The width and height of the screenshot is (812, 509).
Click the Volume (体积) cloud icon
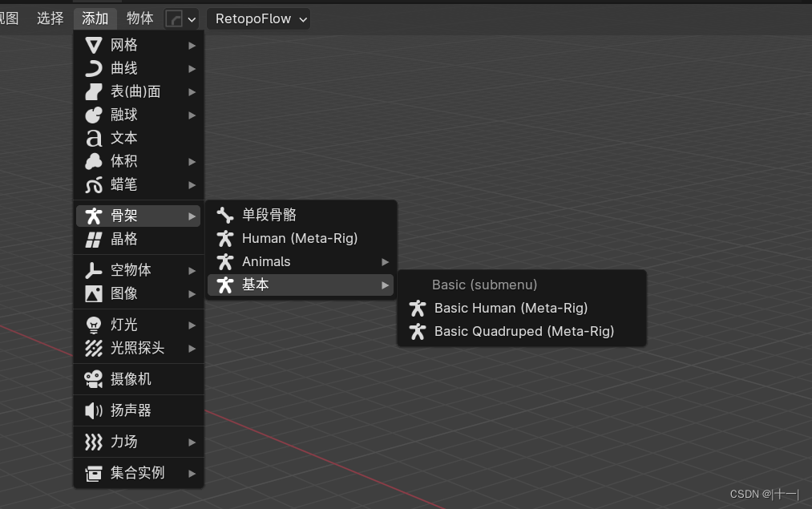94,162
